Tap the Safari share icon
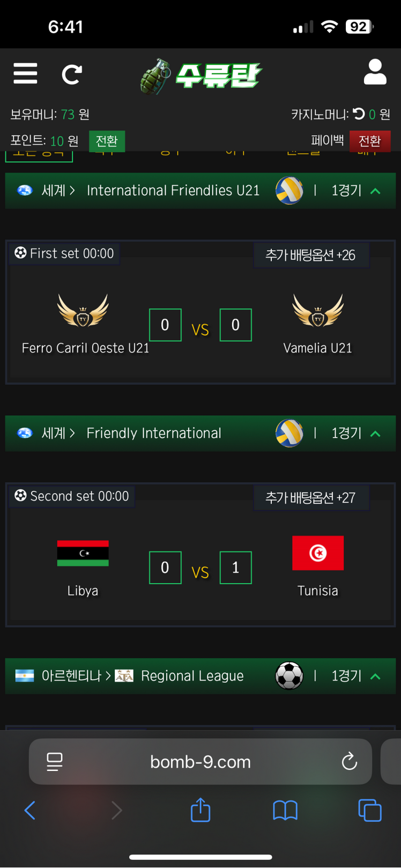401x868 pixels. click(x=200, y=810)
